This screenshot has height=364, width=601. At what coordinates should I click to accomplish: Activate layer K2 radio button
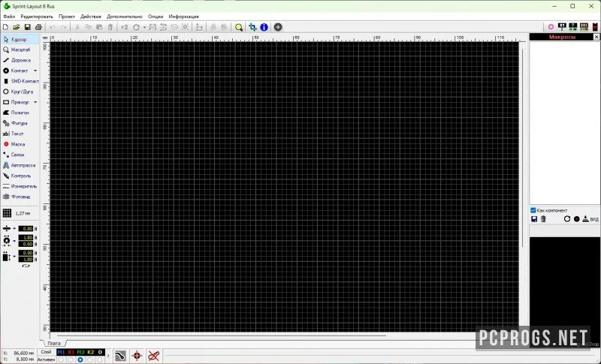[x=90, y=360]
